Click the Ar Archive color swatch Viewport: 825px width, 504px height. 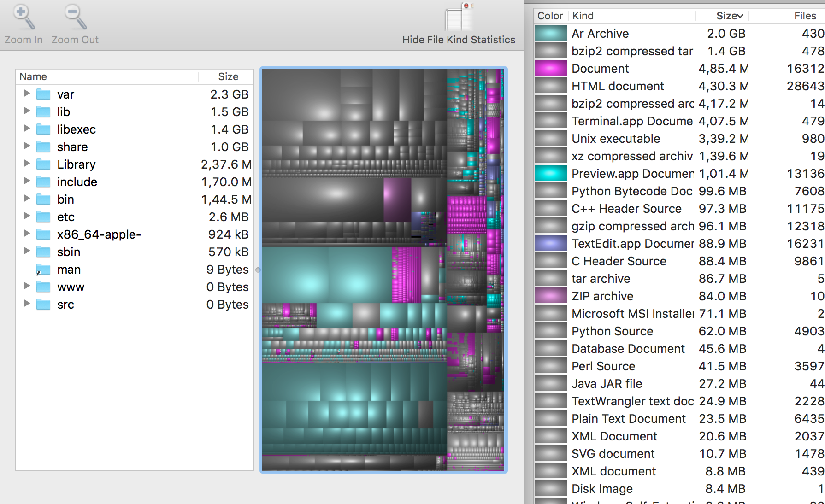(x=550, y=33)
